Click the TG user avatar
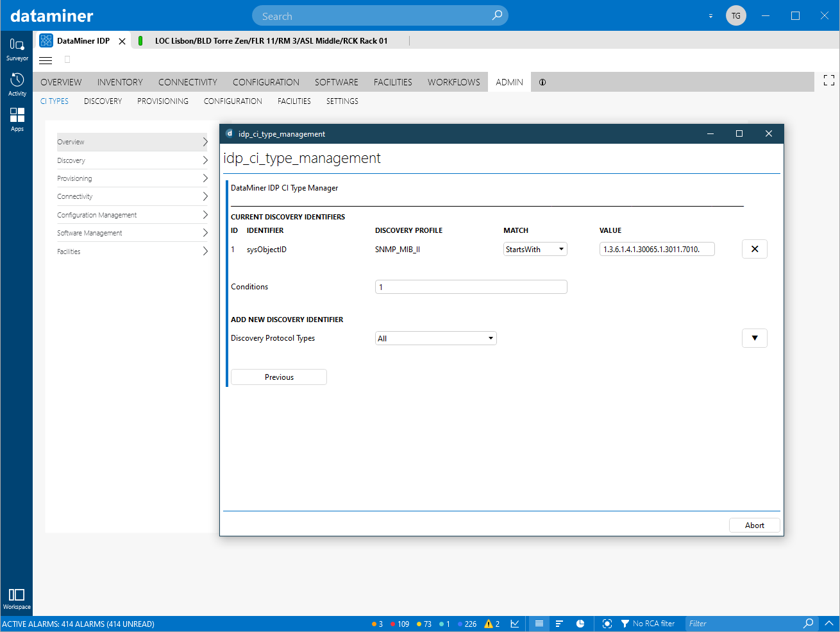 point(736,15)
